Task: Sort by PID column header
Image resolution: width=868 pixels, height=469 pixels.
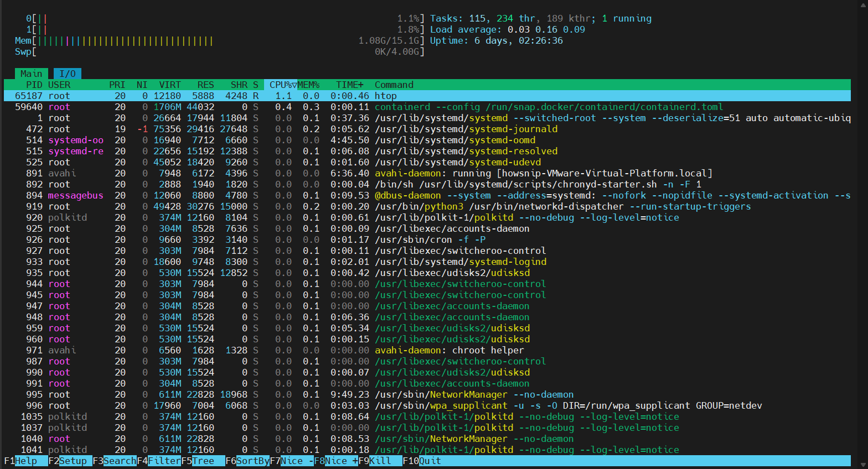Action: [x=34, y=85]
